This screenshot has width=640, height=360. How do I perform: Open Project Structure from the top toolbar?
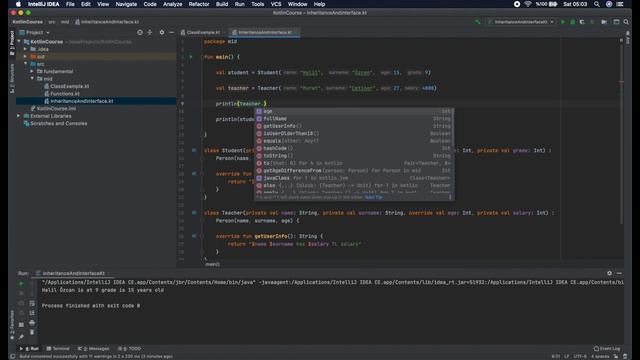pos(604,22)
